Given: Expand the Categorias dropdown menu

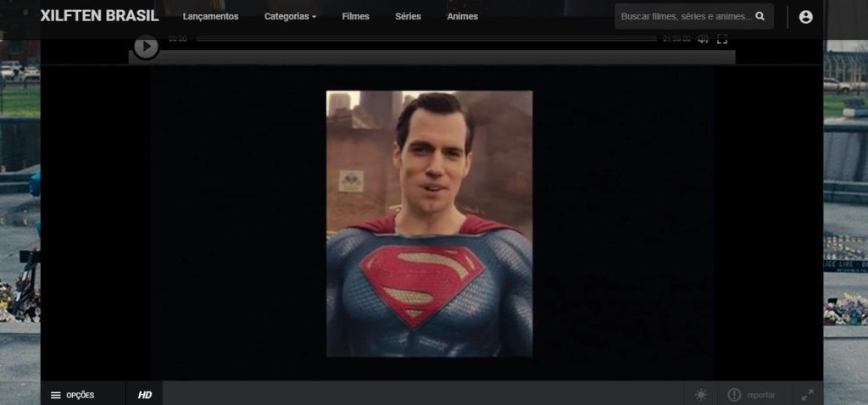Looking at the screenshot, I should click(x=290, y=17).
